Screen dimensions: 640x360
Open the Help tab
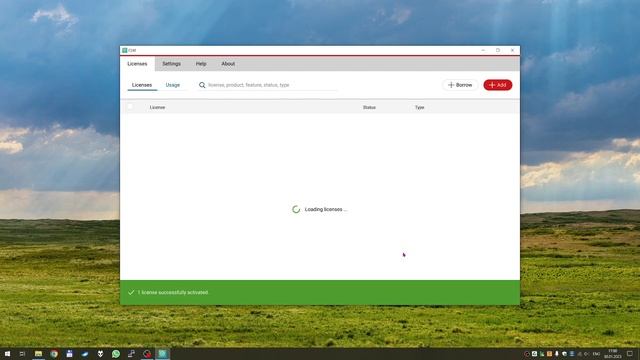click(x=201, y=64)
